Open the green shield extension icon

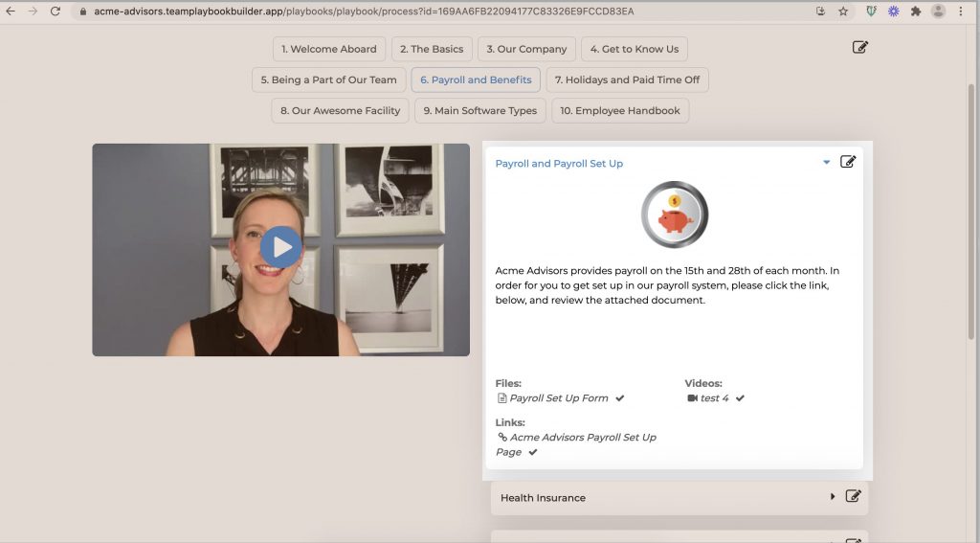click(x=871, y=11)
